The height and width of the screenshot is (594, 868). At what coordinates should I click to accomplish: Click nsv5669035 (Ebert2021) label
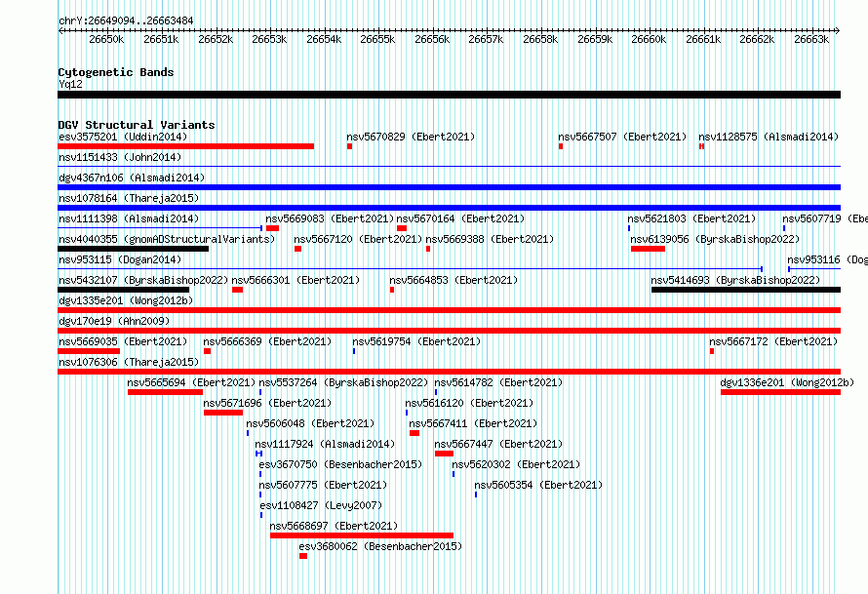(x=123, y=341)
